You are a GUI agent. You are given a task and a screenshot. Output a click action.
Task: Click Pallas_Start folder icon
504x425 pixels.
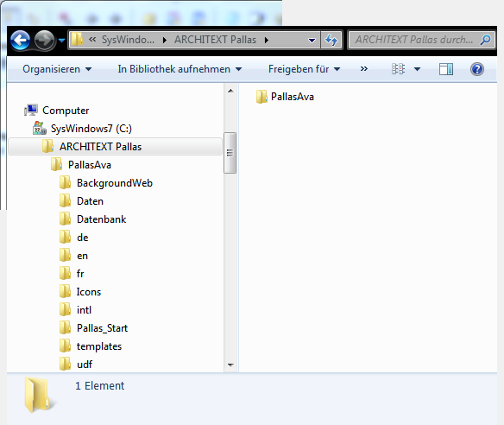pyautogui.click(x=66, y=328)
